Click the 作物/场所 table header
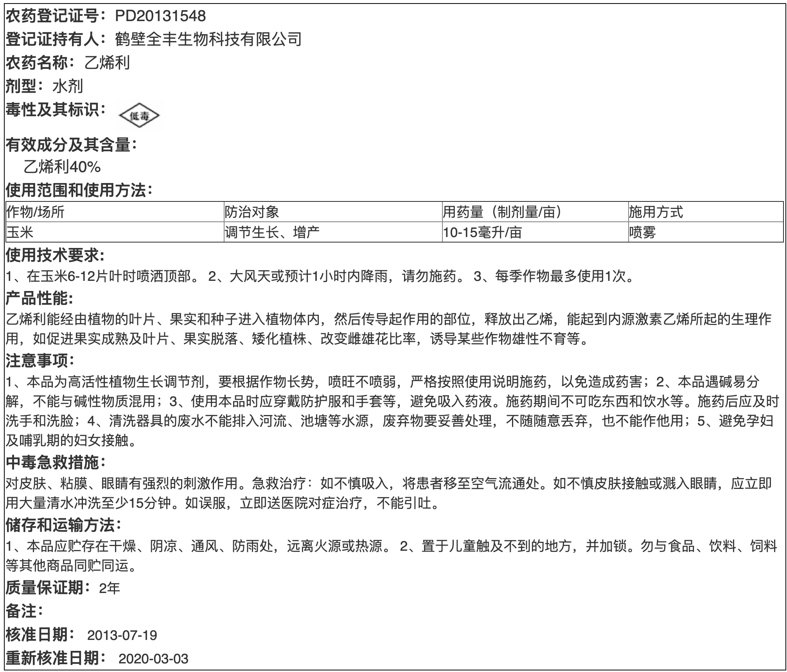Viewport: 787px width, 672px height. [35, 212]
